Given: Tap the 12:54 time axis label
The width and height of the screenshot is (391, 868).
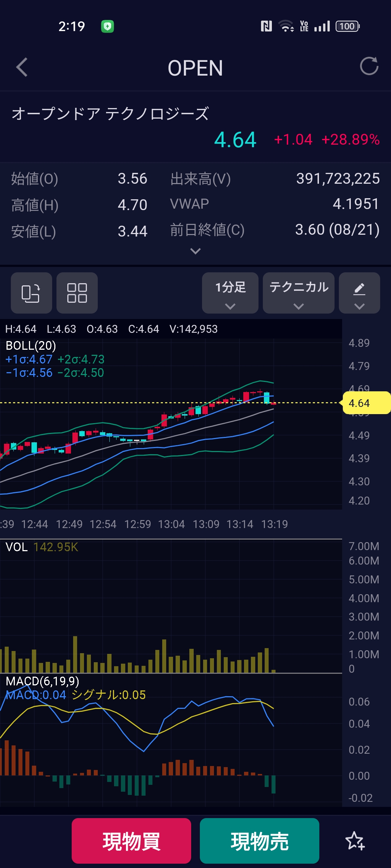Looking at the screenshot, I should pos(103,524).
